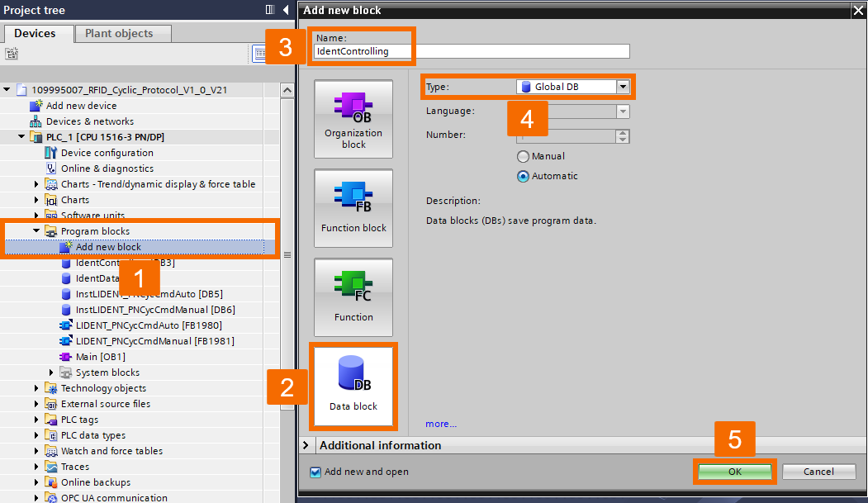This screenshot has height=503, width=868.
Task: Collapse the PLC_1 device tree node
Action: click(x=21, y=136)
